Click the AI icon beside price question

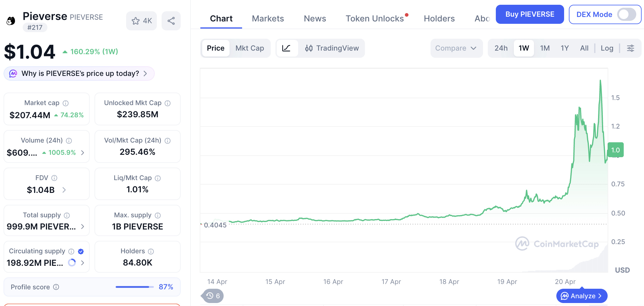click(x=13, y=74)
